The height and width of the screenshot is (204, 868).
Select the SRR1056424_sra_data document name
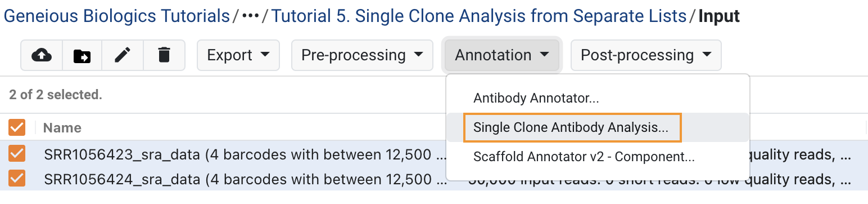point(246,180)
